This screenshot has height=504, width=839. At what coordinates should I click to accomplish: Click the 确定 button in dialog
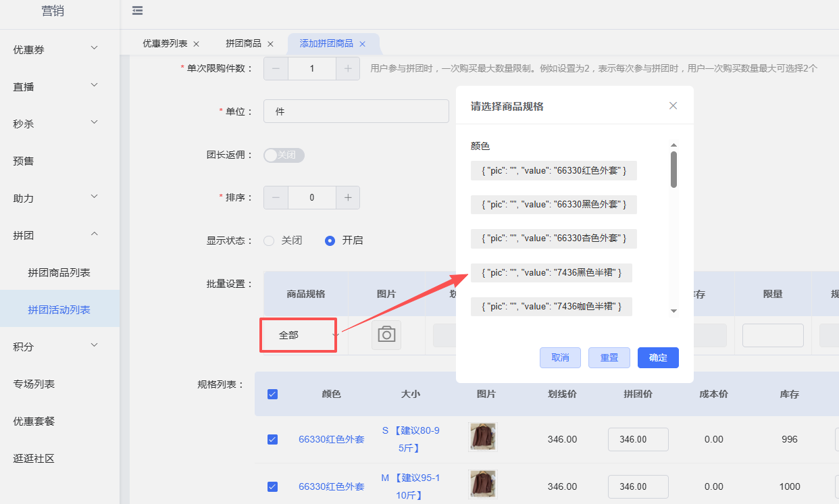pyautogui.click(x=657, y=358)
